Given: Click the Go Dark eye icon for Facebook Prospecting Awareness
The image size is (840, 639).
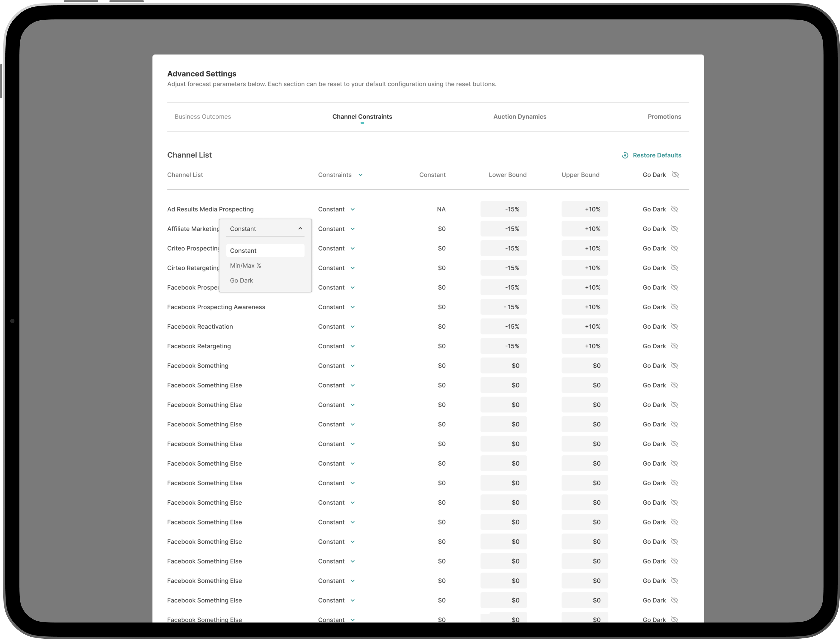Looking at the screenshot, I should [x=674, y=307].
